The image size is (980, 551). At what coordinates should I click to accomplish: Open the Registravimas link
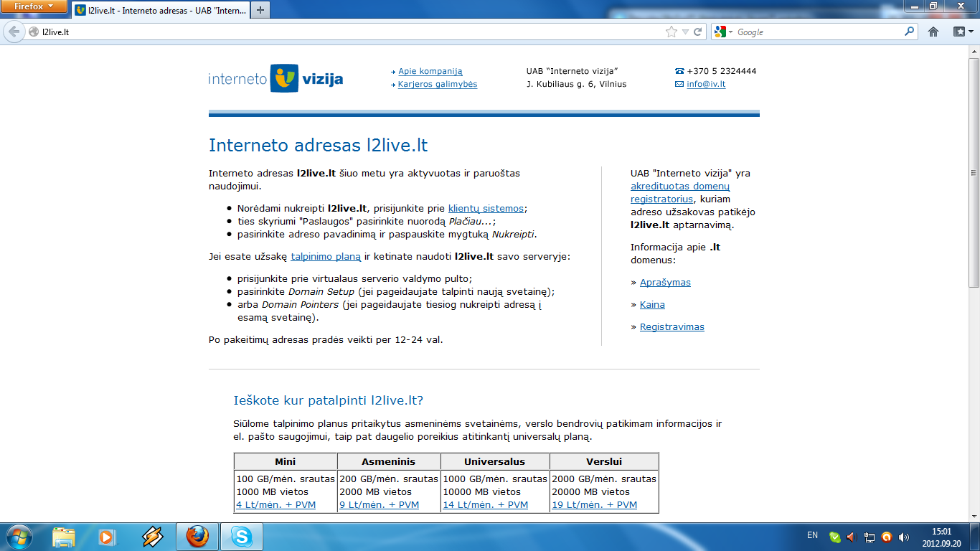tap(672, 326)
